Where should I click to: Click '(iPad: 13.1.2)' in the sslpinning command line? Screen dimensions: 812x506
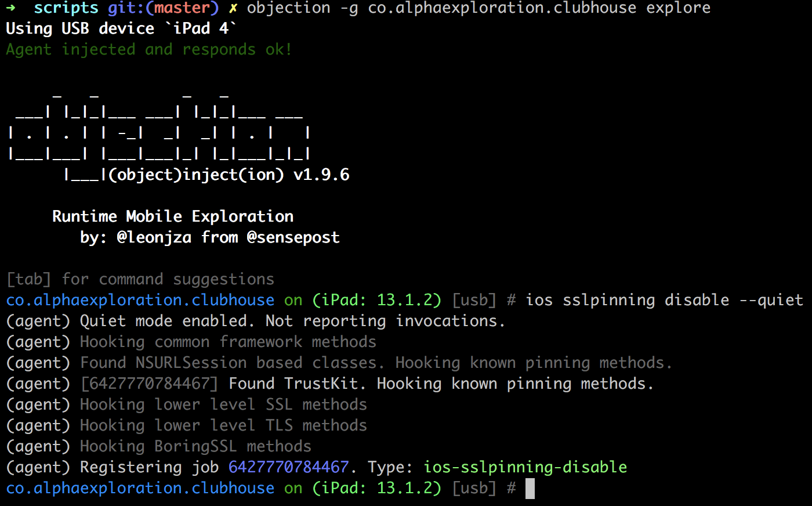tap(377, 300)
